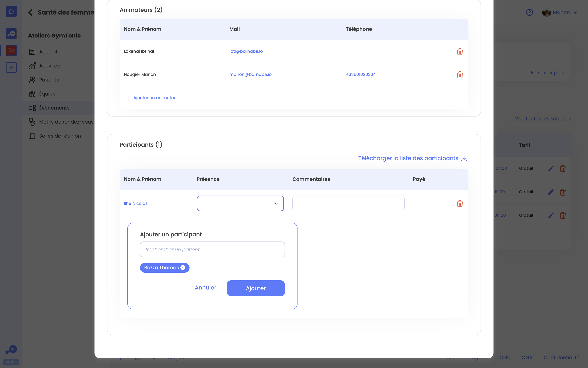588x368 pixels.
Task: Open email link ibti@barnabe.io
Action: [246, 51]
